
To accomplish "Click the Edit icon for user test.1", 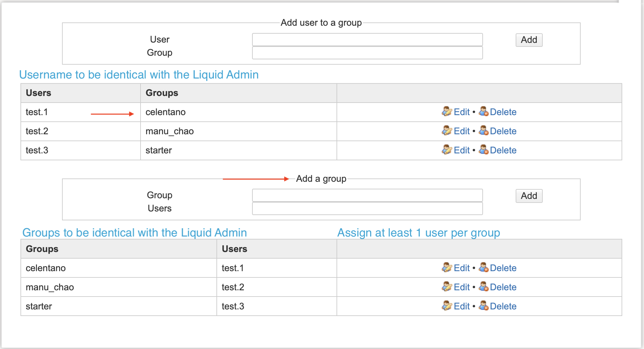I will 447,112.
